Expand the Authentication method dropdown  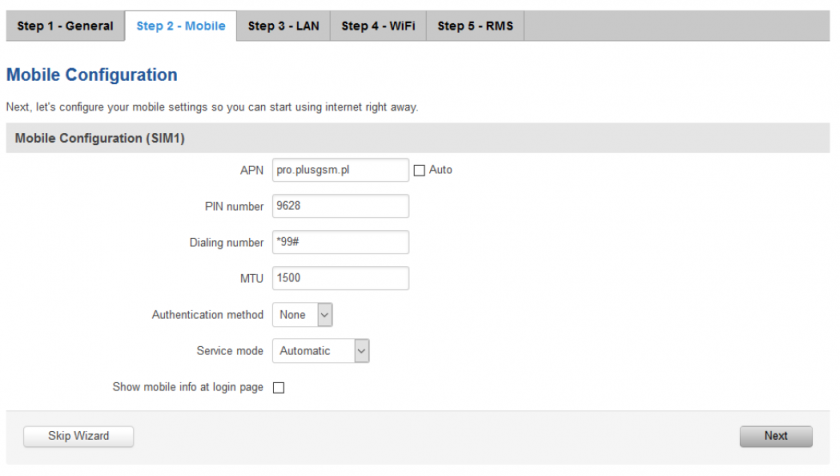coord(302,315)
